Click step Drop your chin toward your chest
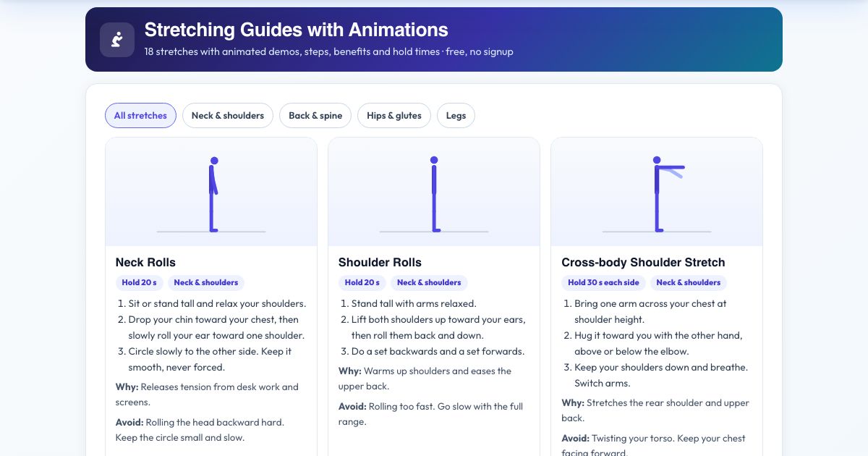Viewport: 868px width, 456px height. point(216,327)
